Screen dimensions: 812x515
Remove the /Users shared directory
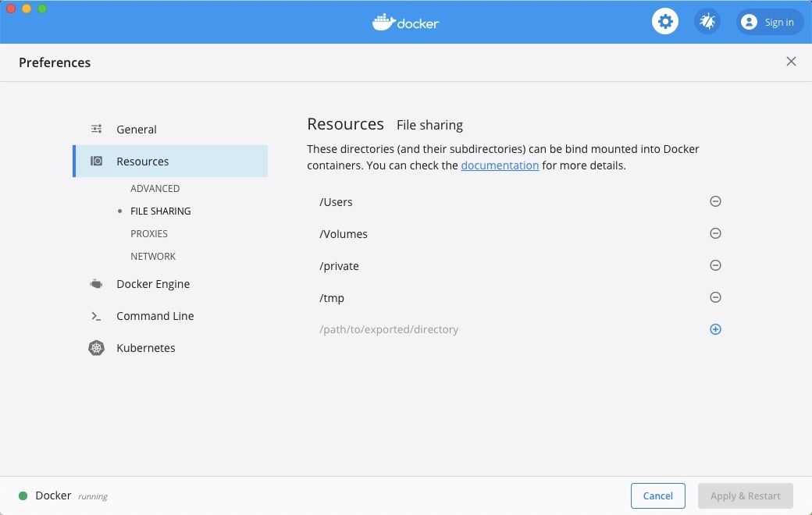715,201
